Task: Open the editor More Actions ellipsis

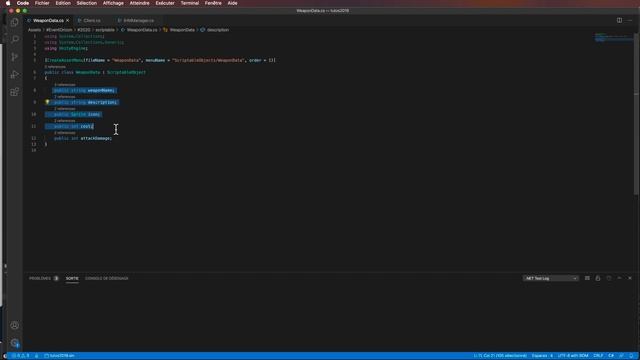Action: click(630, 20)
